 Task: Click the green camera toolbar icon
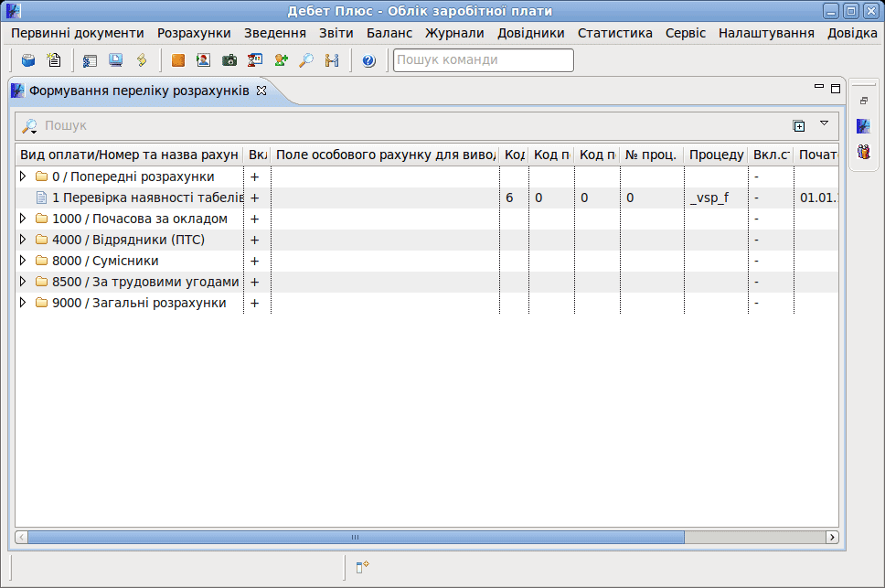coord(229,60)
